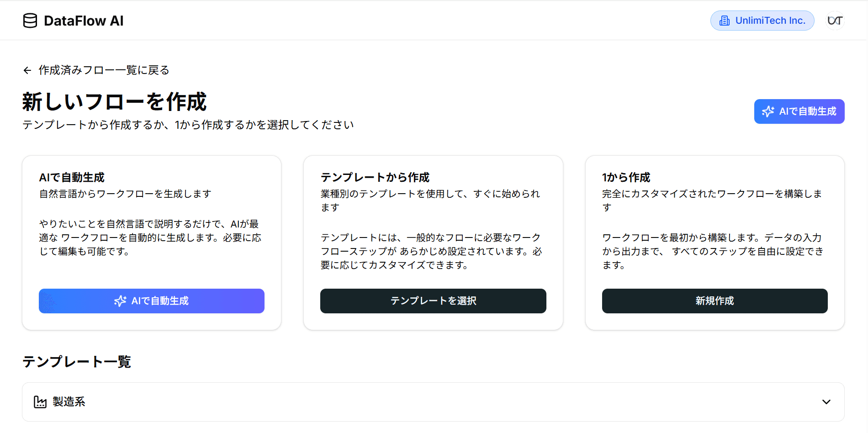Open the UnlimiTech Inc. organization menu
The height and width of the screenshot is (433, 868).
[762, 20]
